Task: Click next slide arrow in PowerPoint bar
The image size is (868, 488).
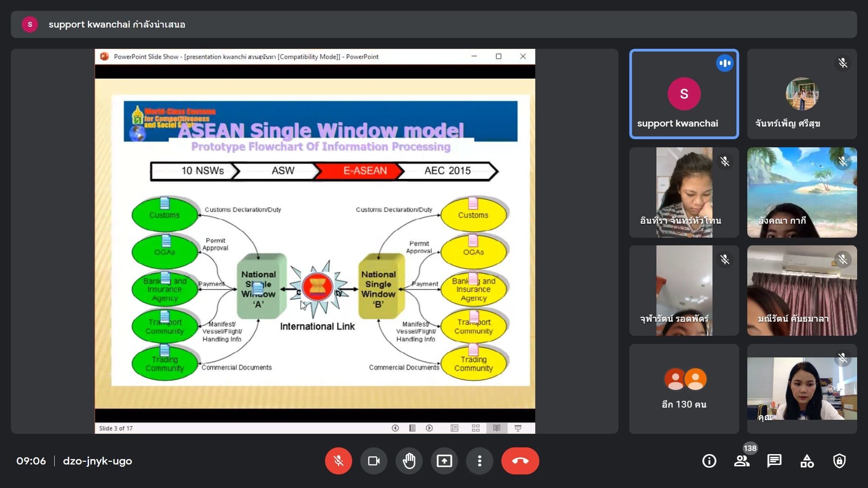Action: pyautogui.click(x=429, y=428)
